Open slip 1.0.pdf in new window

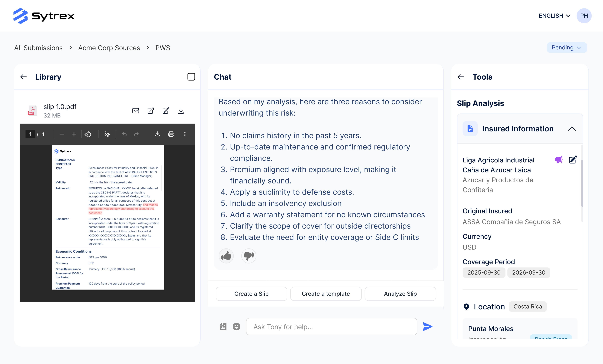pos(151,111)
